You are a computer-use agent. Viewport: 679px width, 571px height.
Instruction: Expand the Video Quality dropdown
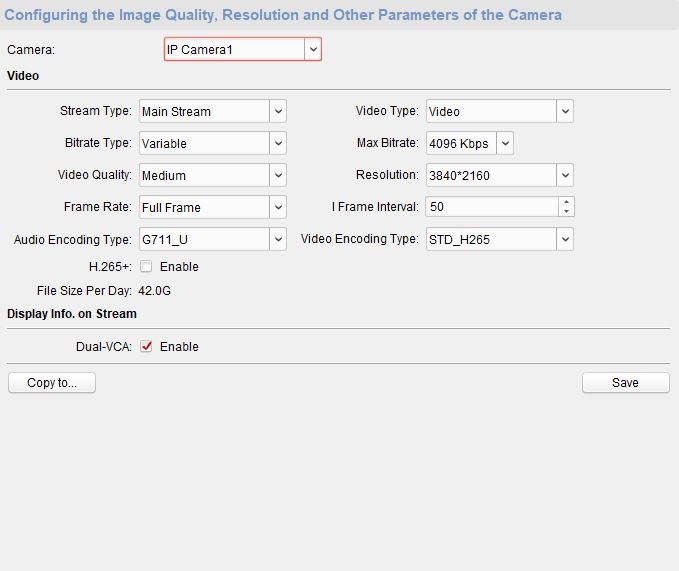pos(278,175)
